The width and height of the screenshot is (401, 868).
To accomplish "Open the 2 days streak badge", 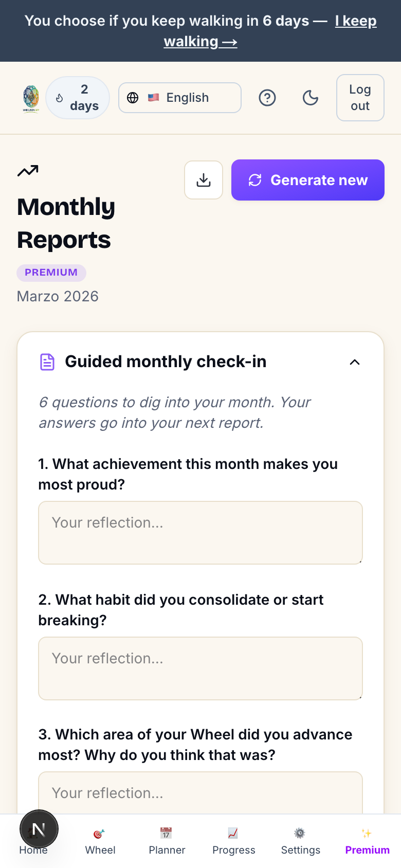I will (78, 98).
